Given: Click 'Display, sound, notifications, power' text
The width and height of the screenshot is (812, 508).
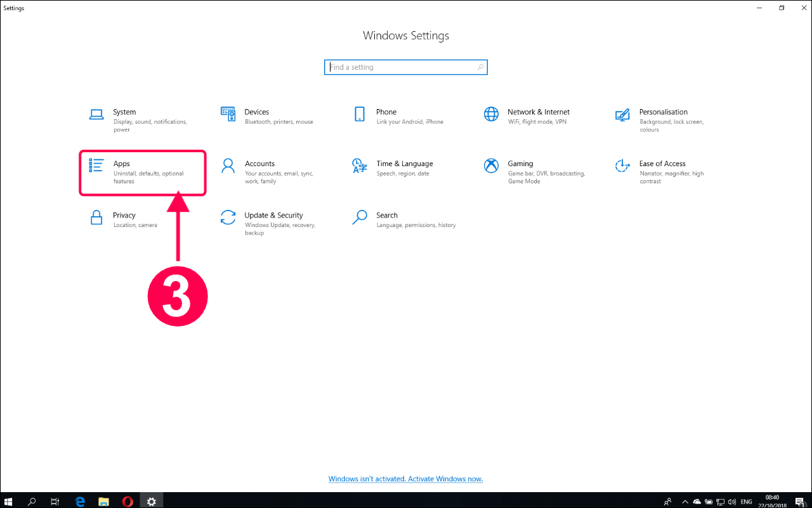Looking at the screenshot, I should tap(150, 126).
